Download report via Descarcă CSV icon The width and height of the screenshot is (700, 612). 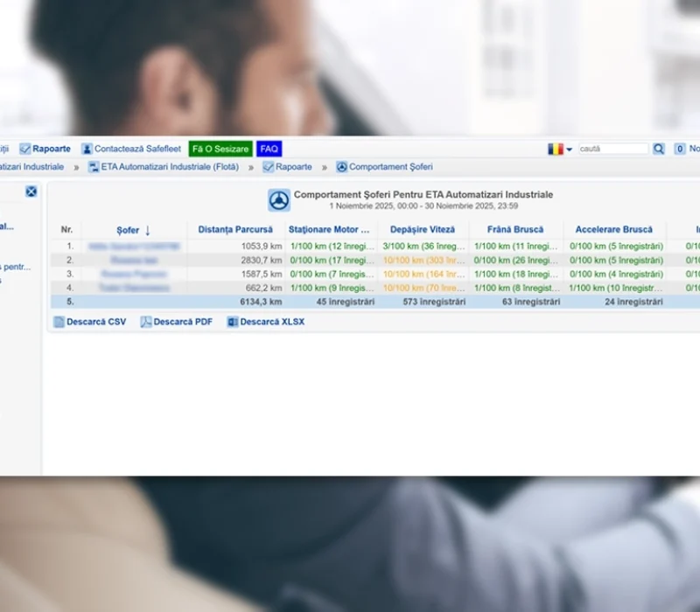(x=59, y=322)
